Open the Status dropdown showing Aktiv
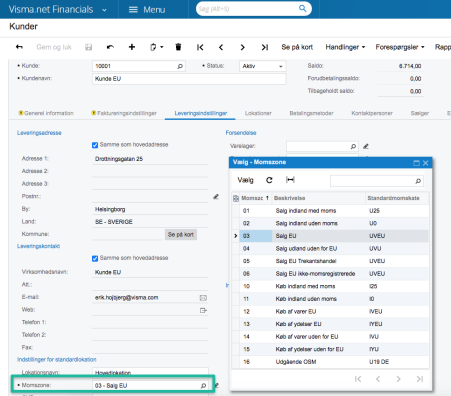The width and height of the screenshot is (451, 396). [x=262, y=66]
